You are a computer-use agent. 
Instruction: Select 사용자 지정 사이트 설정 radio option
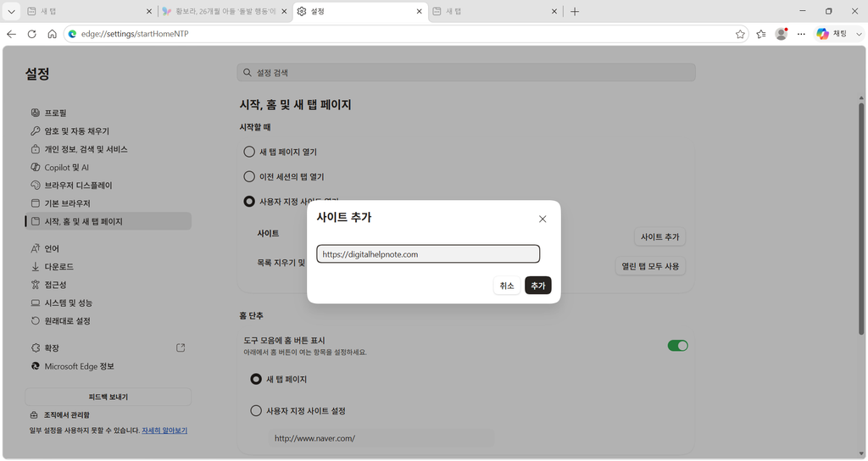coord(256,411)
